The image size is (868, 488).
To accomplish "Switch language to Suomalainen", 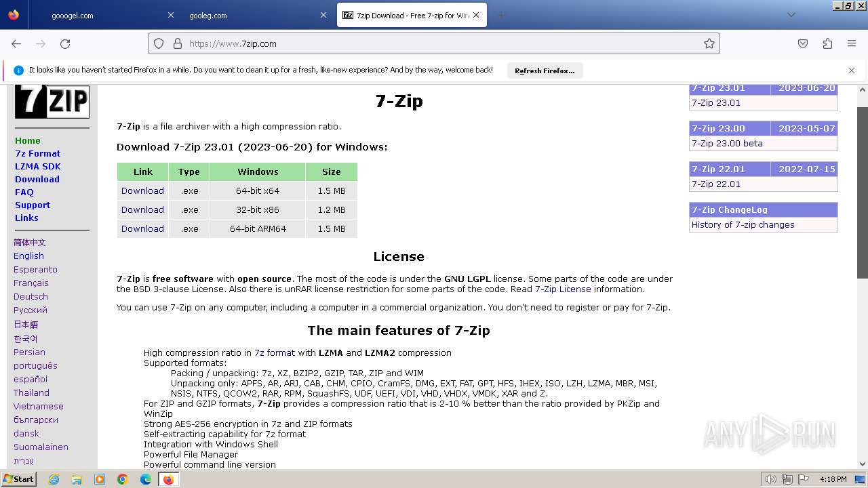I will 41,447.
